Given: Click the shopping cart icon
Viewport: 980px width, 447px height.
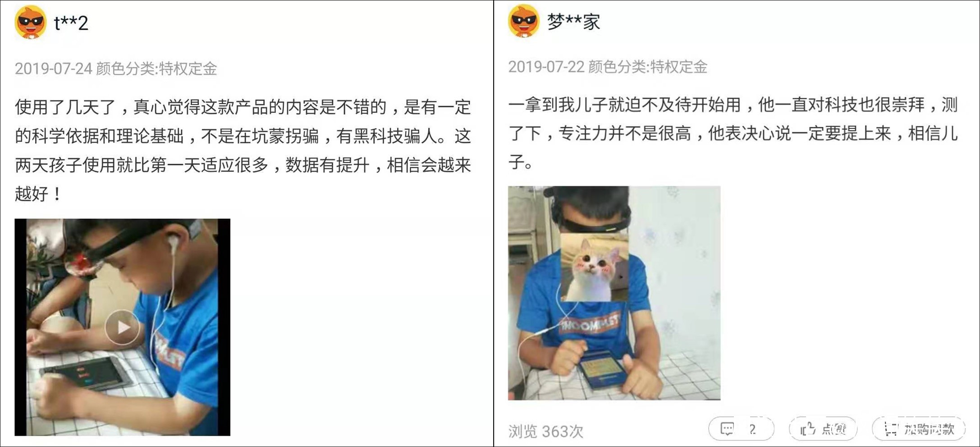Looking at the screenshot, I should click(891, 429).
